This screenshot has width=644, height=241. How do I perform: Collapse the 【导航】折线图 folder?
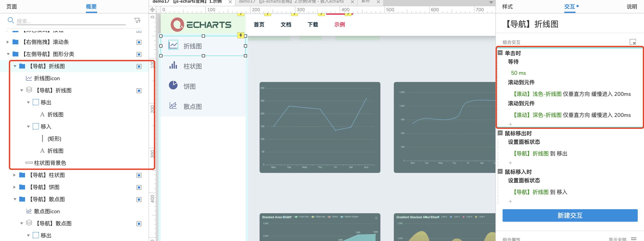pyautogui.click(x=15, y=66)
